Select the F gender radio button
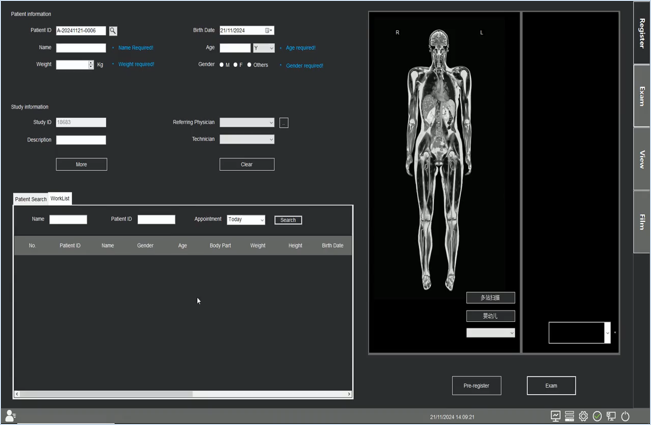The height and width of the screenshot is (425, 651). [235, 65]
